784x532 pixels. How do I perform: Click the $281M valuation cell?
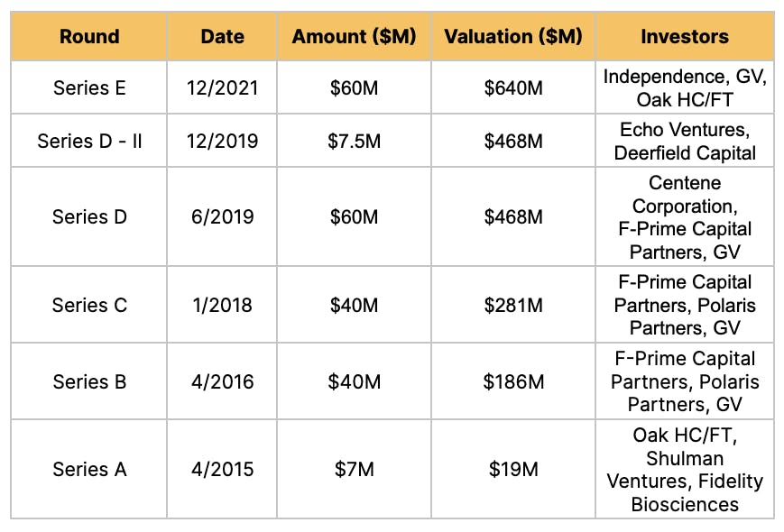(514, 305)
